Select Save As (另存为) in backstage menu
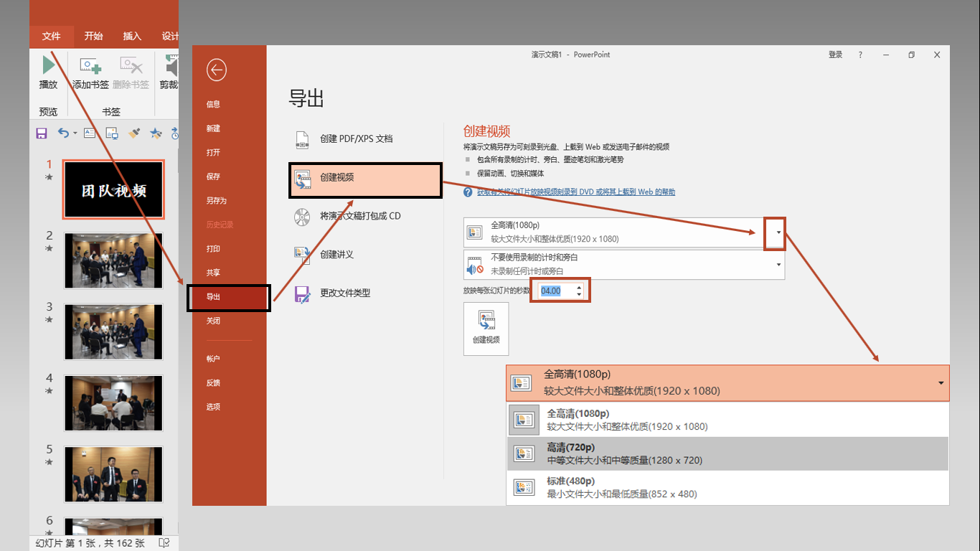 click(x=216, y=201)
